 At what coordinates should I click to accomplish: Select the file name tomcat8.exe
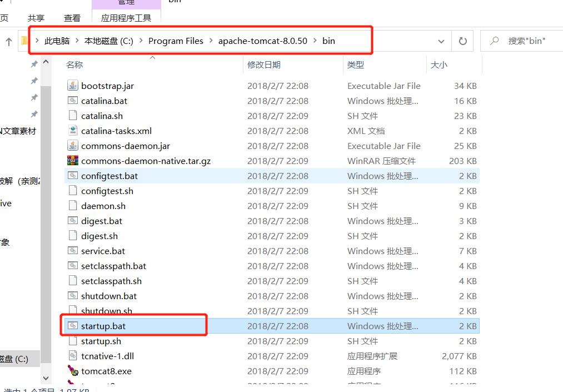tap(106, 371)
